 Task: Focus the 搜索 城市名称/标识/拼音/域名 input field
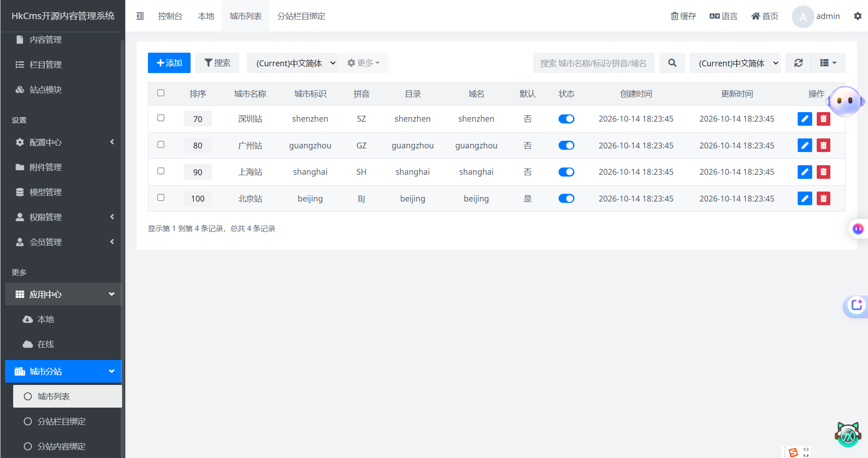[x=593, y=63]
